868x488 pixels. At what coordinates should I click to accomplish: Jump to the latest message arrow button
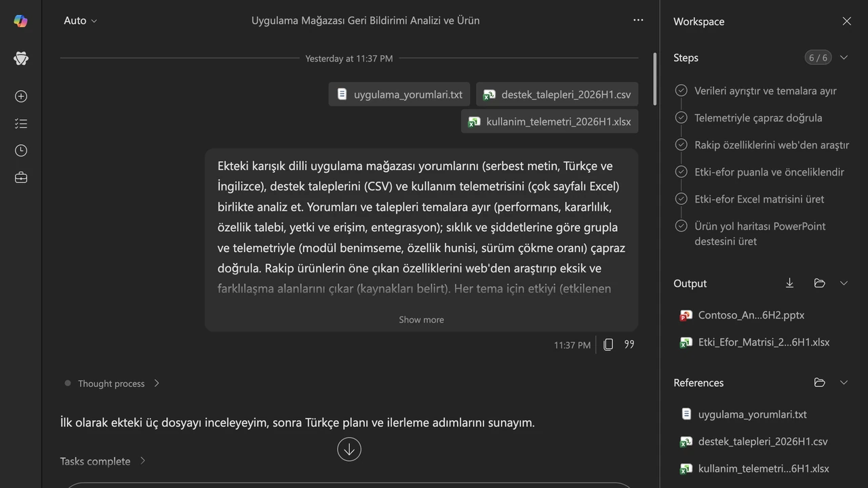[349, 449]
